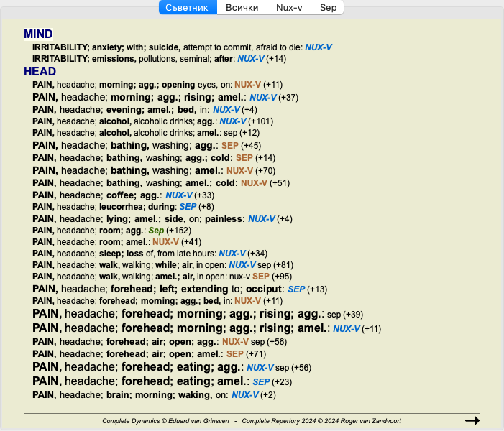Image resolution: width=504 pixels, height=431 pixels.
Task: Click the next page arrow icon
Action: (472, 420)
